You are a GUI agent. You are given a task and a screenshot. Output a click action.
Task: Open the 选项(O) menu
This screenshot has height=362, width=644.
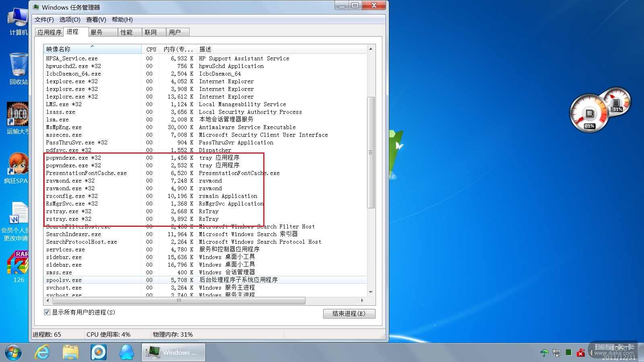tap(70, 20)
